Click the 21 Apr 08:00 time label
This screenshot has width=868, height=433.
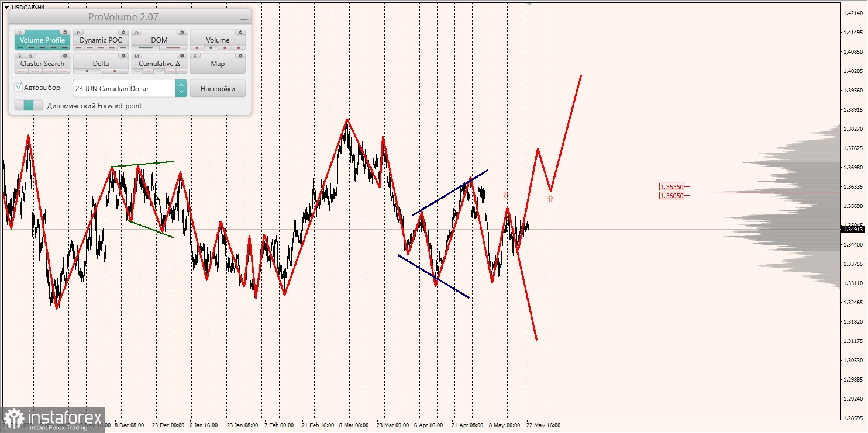[x=467, y=425]
